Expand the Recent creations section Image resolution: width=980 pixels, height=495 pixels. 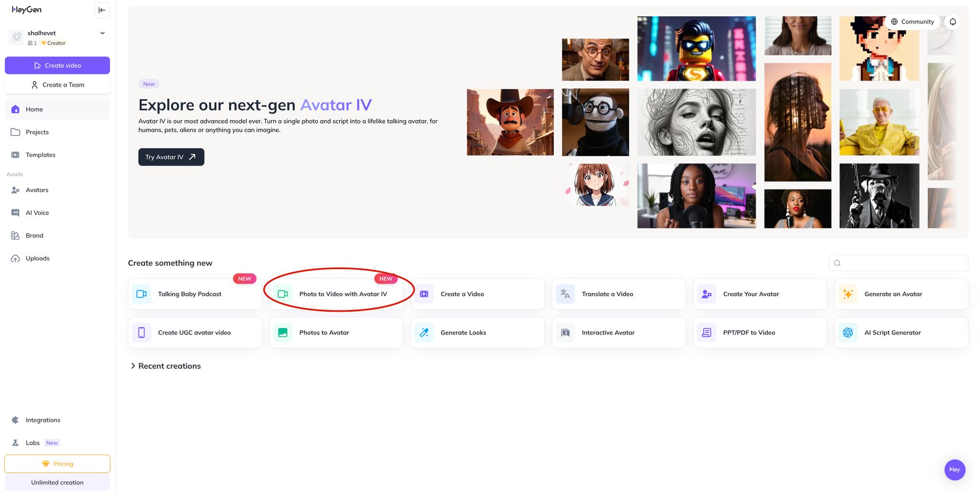pos(133,366)
